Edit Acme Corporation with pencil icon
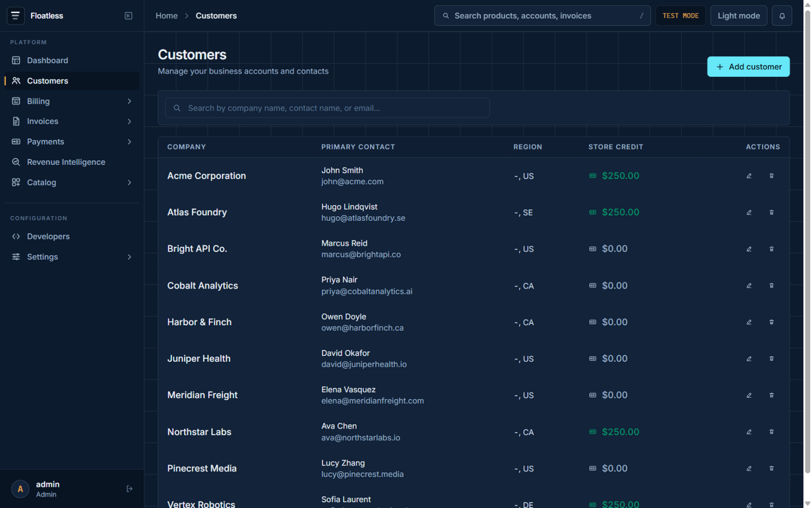 pyautogui.click(x=749, y=176)
